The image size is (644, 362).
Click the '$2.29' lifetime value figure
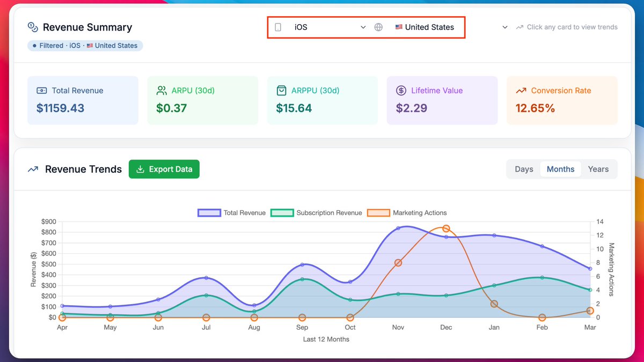[x=412, y=108]
